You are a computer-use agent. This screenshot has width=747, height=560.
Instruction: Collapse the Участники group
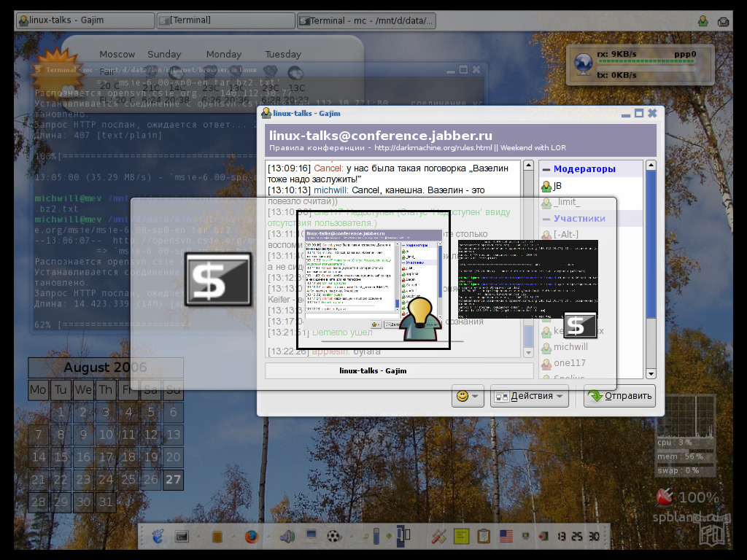546,219
